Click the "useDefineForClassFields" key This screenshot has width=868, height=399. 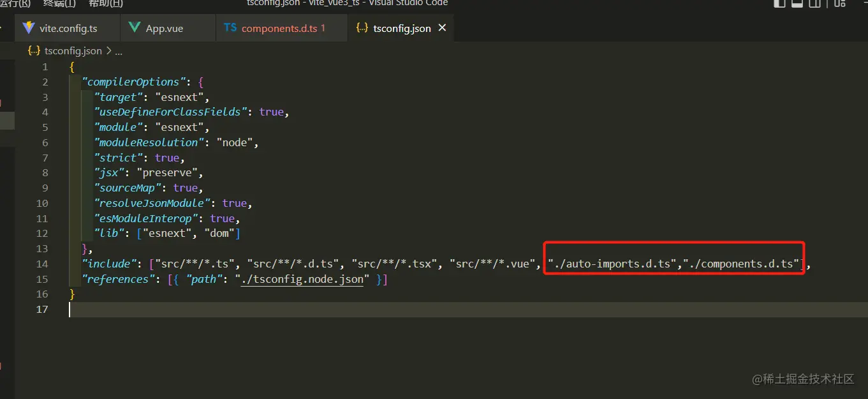tap(170, 112)
